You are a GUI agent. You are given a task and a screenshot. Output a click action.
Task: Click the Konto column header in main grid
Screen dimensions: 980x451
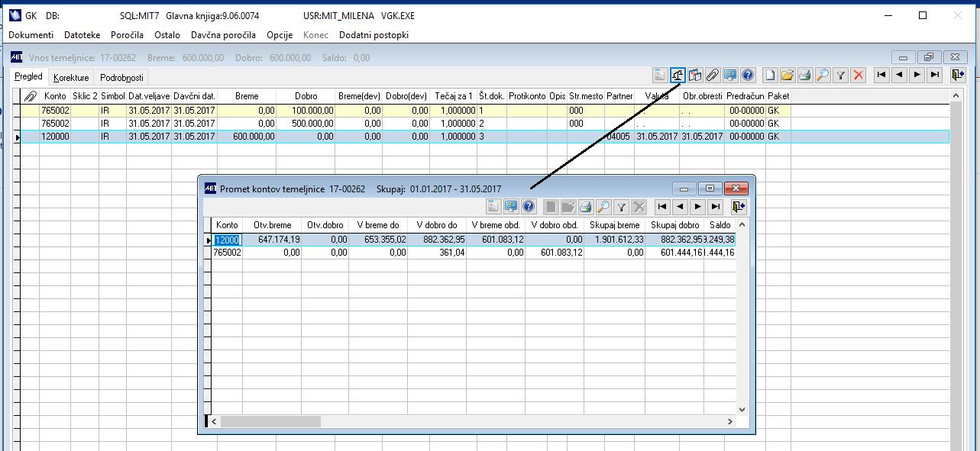55,96
